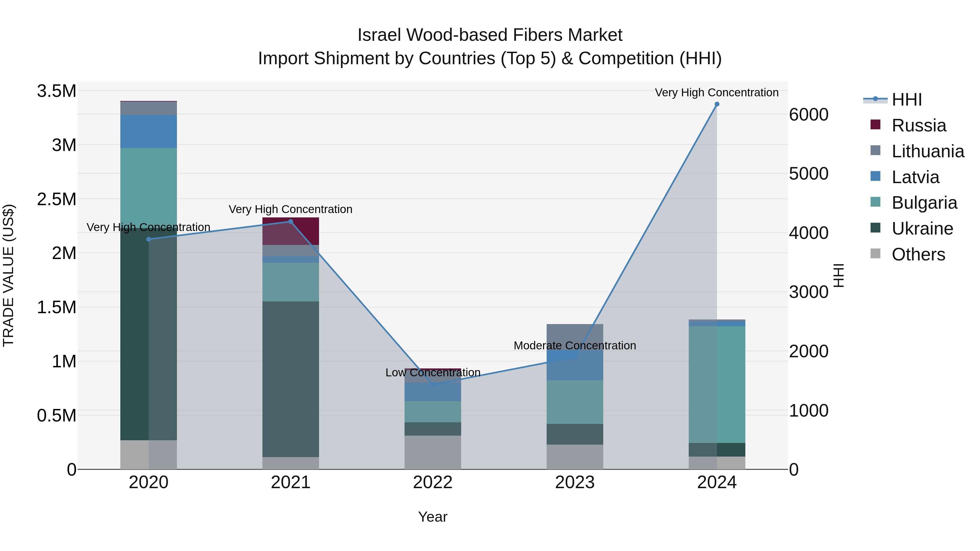Image resolution: width=980 pixels, height=551 pixels.
Task: Click the 2022 HHI data point marker
Action: 433,385
